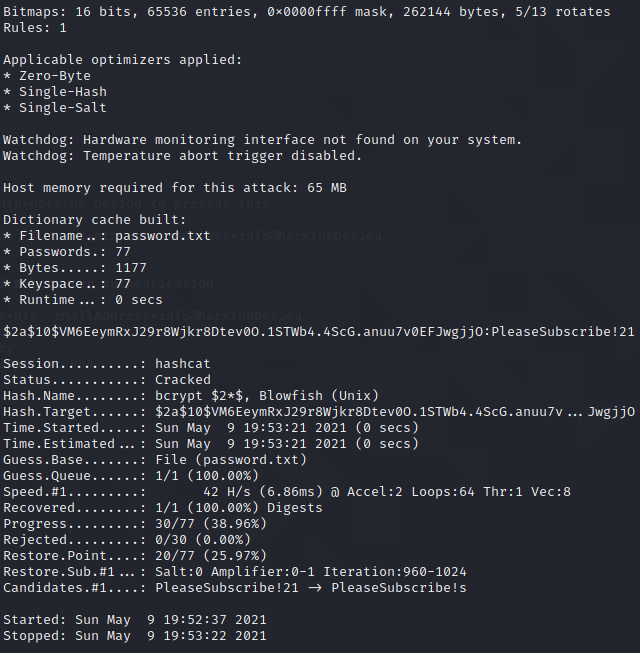The height and width of the screenshot is (655, 640).
Task: Click the password.txt filename in Dictionary cache
Action: [x=163, y=236]
